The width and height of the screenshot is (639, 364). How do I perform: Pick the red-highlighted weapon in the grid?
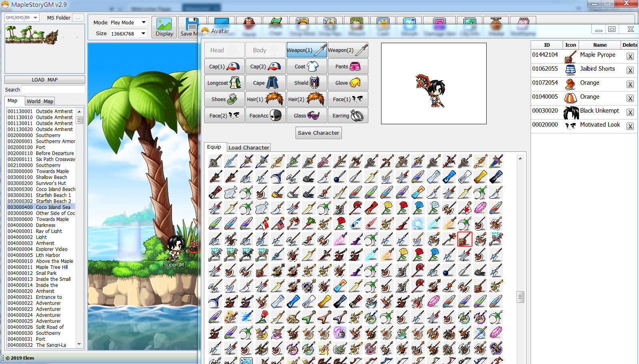pyautogui.click(x=465, y=239)
